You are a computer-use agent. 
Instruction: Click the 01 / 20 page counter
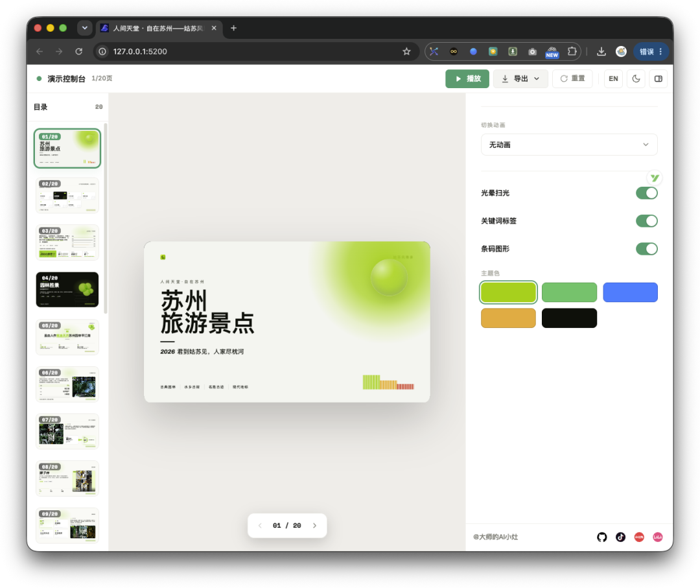click(x=287, y=526)
